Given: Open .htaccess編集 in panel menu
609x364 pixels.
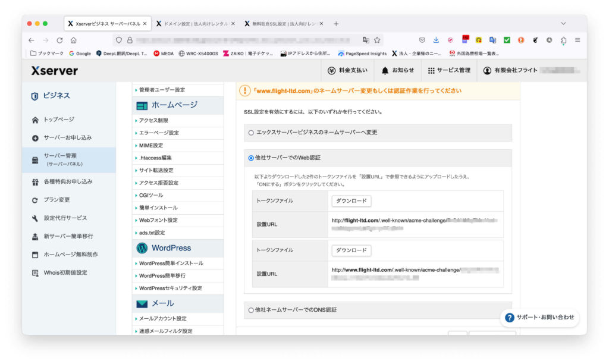Looking at the screenshot, I should (178, 158).
